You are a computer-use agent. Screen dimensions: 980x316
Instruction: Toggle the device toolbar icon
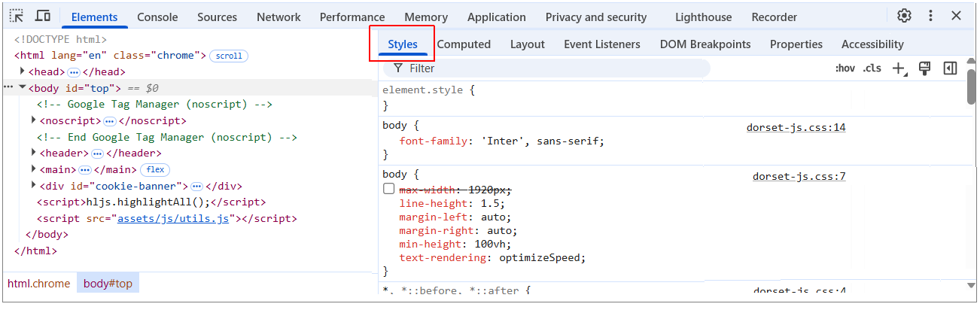click(43, 16)
